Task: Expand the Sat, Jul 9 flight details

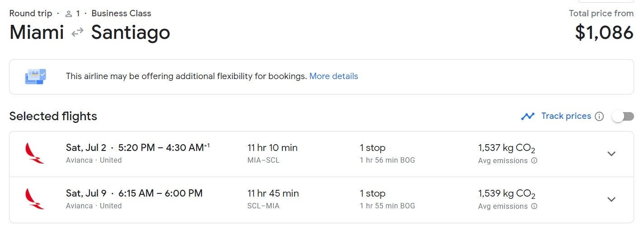Action: 611,199
